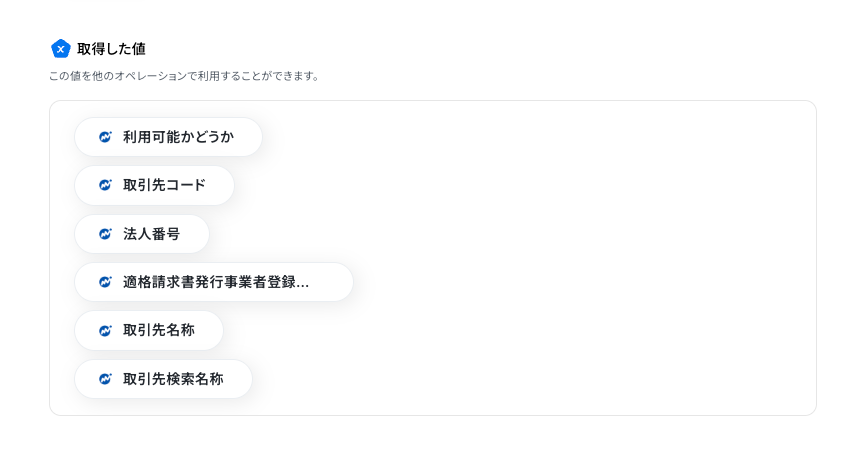Click the blue pentagon icon beside 取得した値
The width and height of the screenshot is (858, 451).
pyautogui.click(x=61, y=49)
